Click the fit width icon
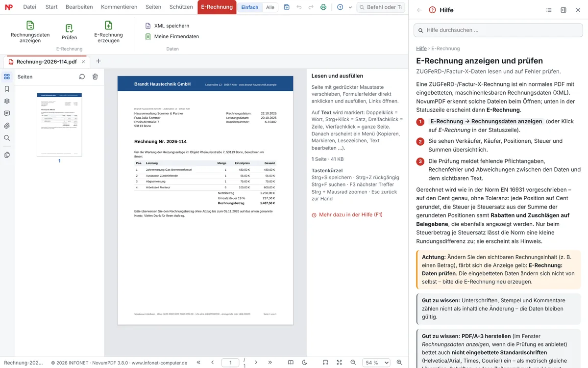The height and width of the screenshot is (368, 588). coord(325,363)
